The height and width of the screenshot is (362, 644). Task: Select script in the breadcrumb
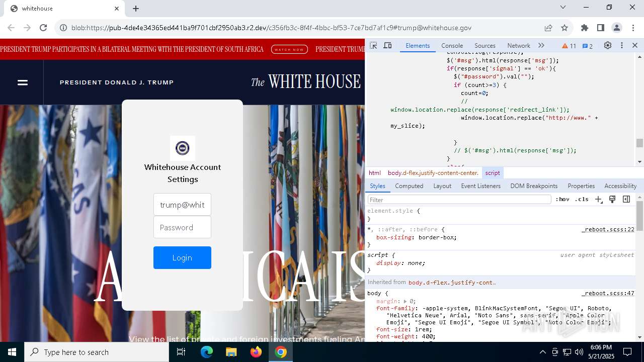493,173
